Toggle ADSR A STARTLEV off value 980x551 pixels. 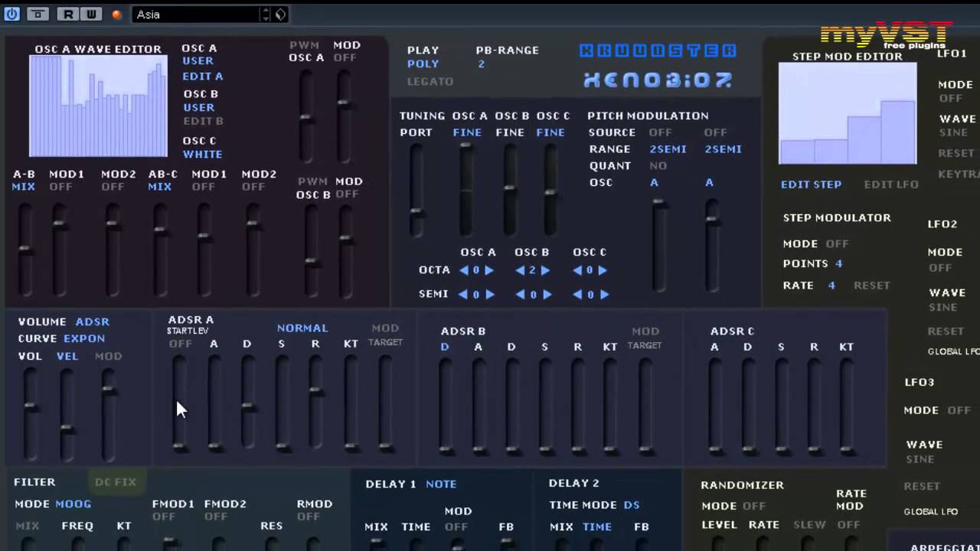(181, 344)
